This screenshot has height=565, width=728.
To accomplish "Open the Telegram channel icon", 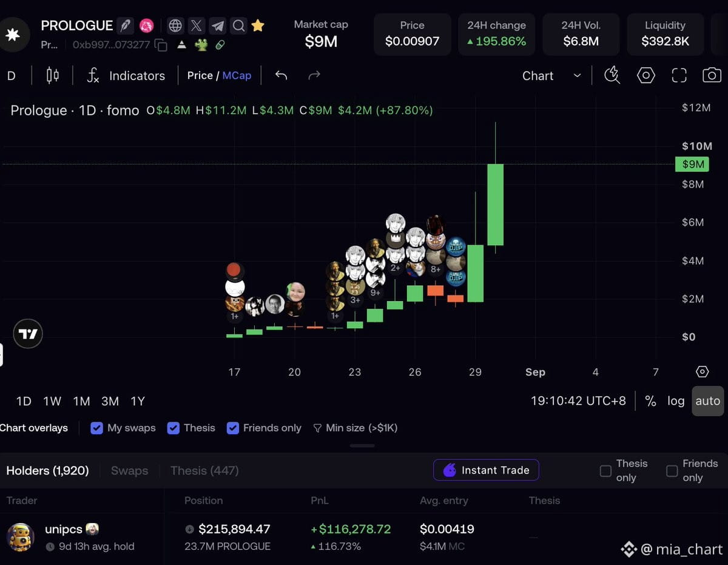I will 218,25.
